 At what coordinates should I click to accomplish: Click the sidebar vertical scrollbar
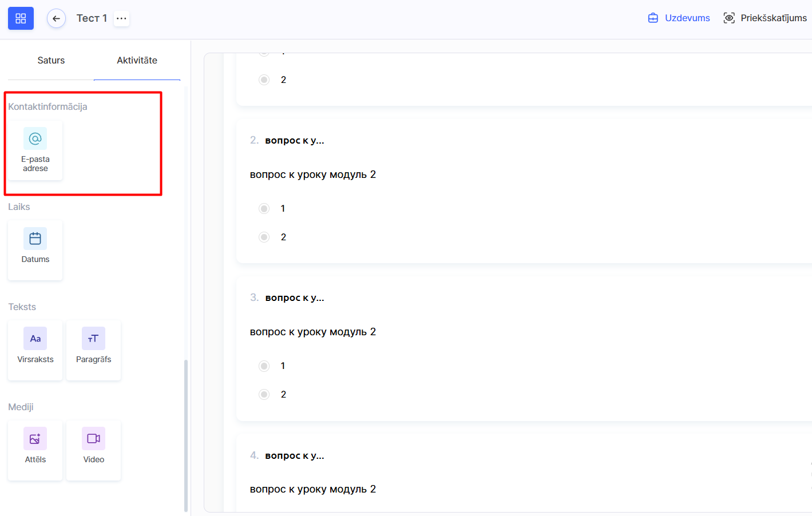pyautogui.click(x=186, y=435)
